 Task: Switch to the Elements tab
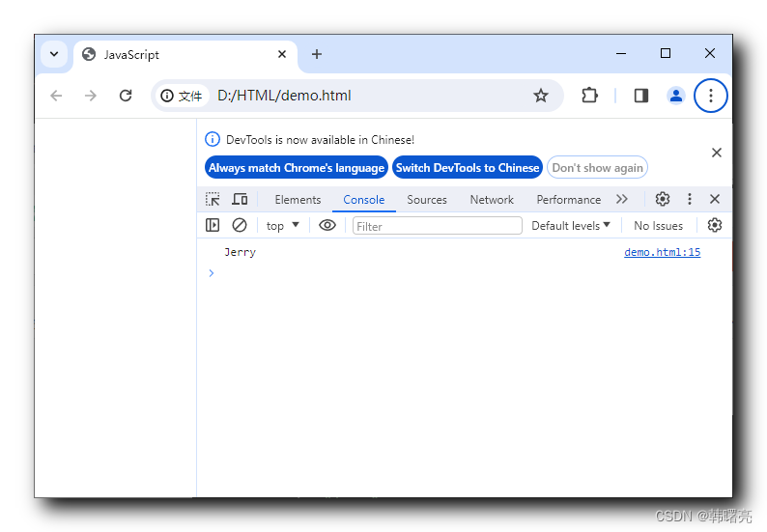coord(298,200)
